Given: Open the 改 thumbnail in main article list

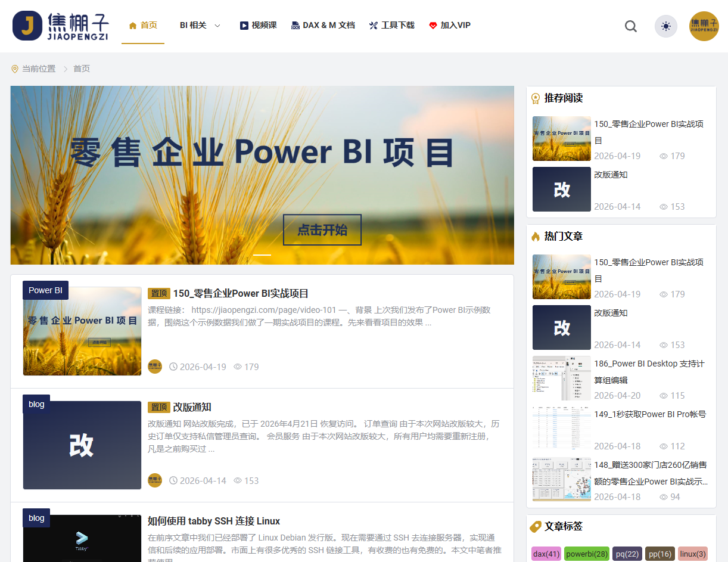Looking at the screenshot, I should pos(82,445).
